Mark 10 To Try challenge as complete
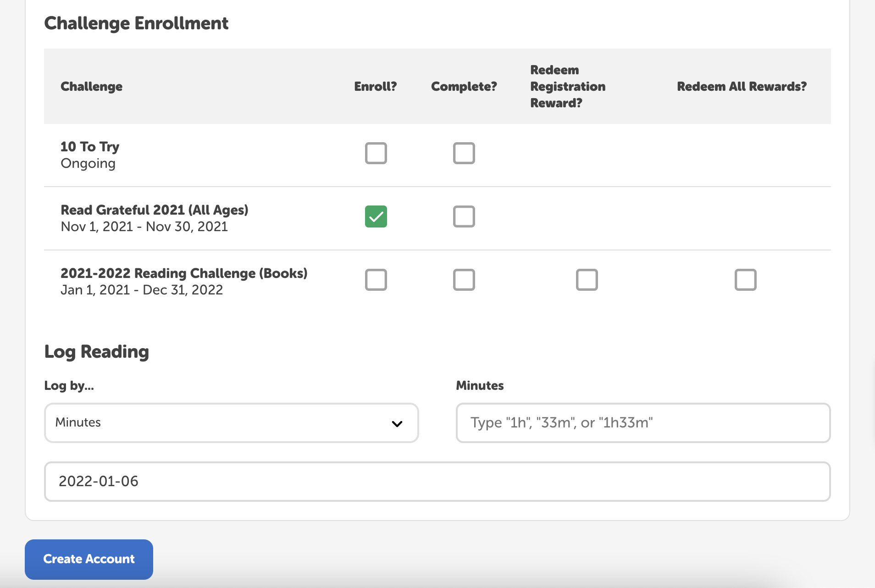The width and height of the screenshot is (875, 588). [x=464, y=153]
